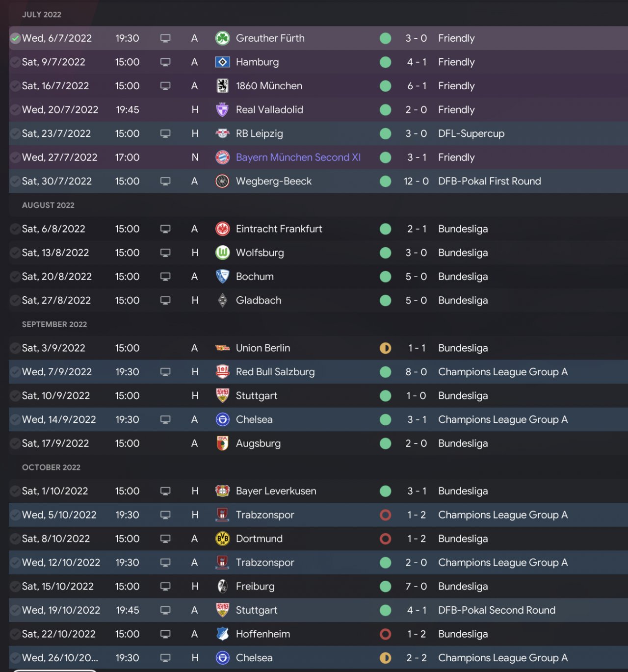Image resolution: width=628 pixels, height=672 pixels.
Task: Click the red loss indicator for Hoffenheim
Action: [386, 634]
